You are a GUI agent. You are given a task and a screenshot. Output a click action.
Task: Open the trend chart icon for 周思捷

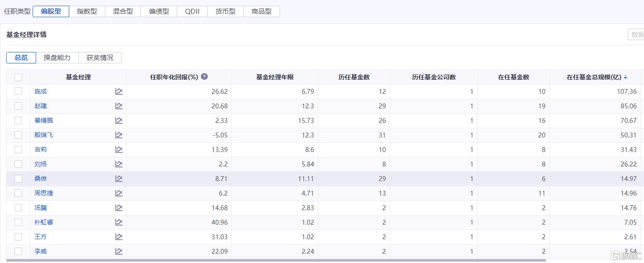coord(119,193)
